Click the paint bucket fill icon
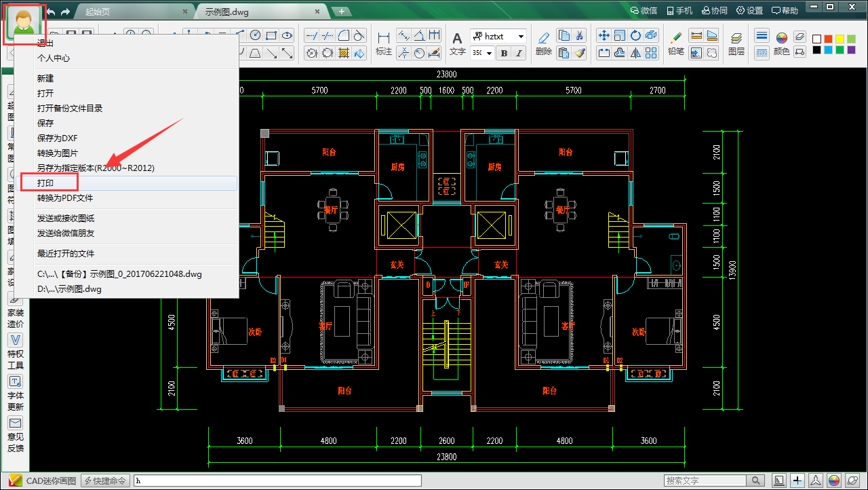The width and height of the screenshot is (868, 490). (360, 53)
